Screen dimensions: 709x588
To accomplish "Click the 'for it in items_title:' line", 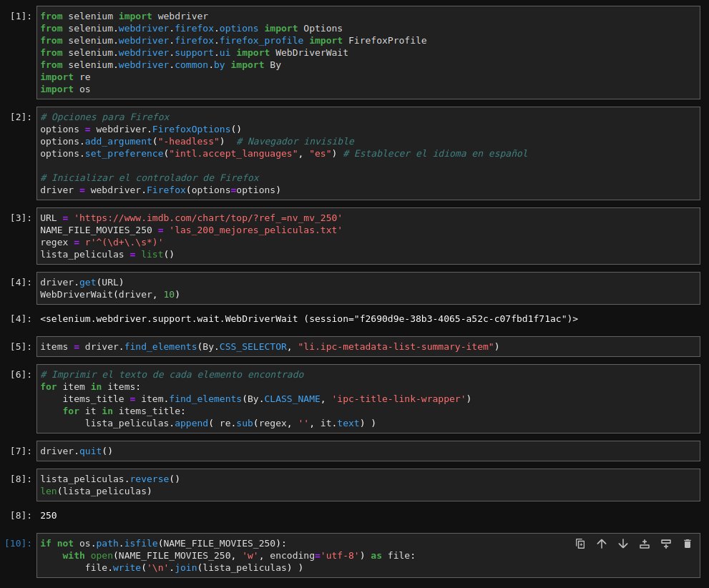I will pyautogui.click(x=124, y=411).
